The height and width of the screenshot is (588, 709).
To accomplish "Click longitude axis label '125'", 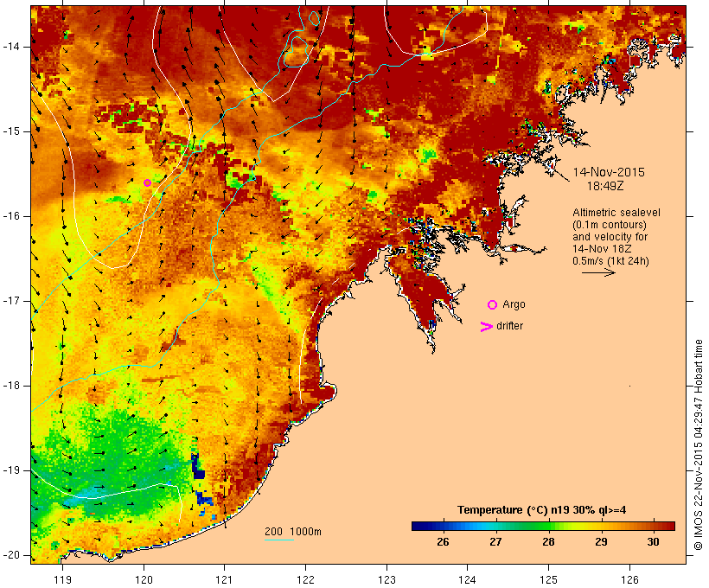I will [548, 579].
